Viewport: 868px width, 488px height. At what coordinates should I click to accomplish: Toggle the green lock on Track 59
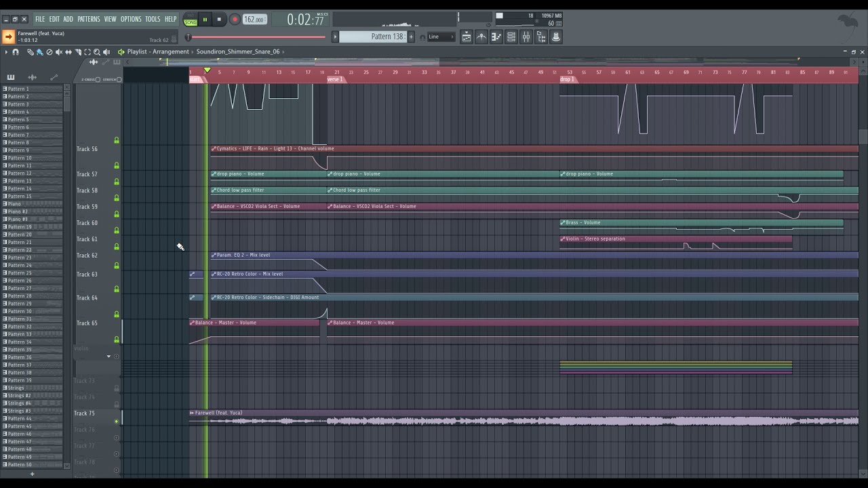117,214
